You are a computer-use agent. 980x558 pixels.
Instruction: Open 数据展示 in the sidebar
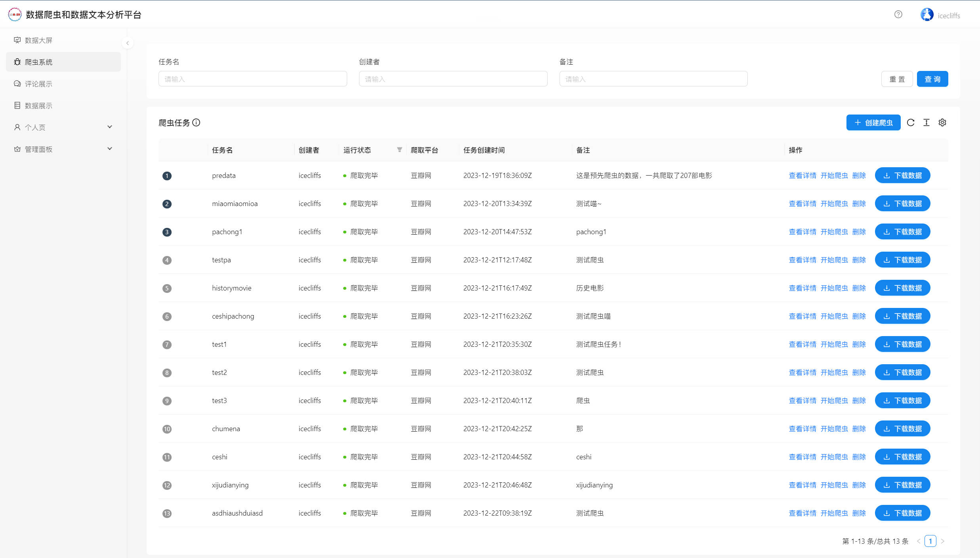(x=38, y=106)
